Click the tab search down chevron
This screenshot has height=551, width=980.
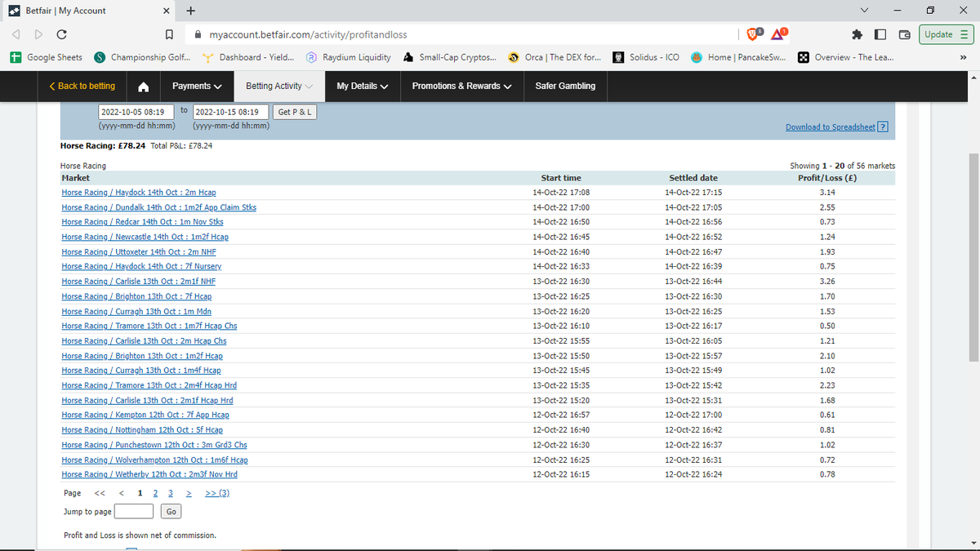pyautogui.click(x=866, y=11)
